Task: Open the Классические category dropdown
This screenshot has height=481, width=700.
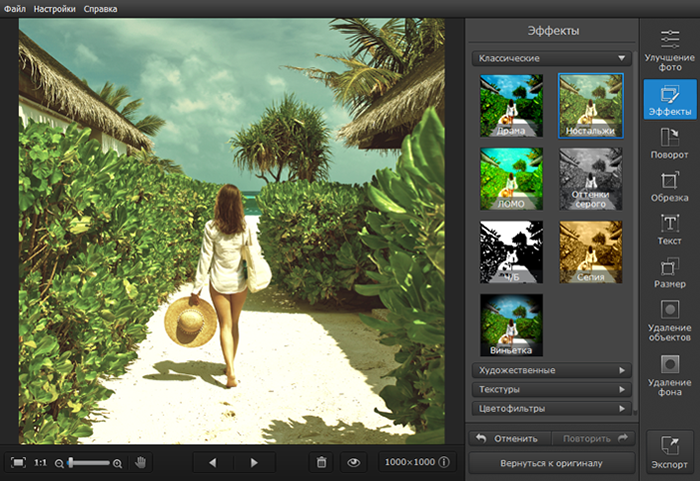Action: [x=551, y=59]
